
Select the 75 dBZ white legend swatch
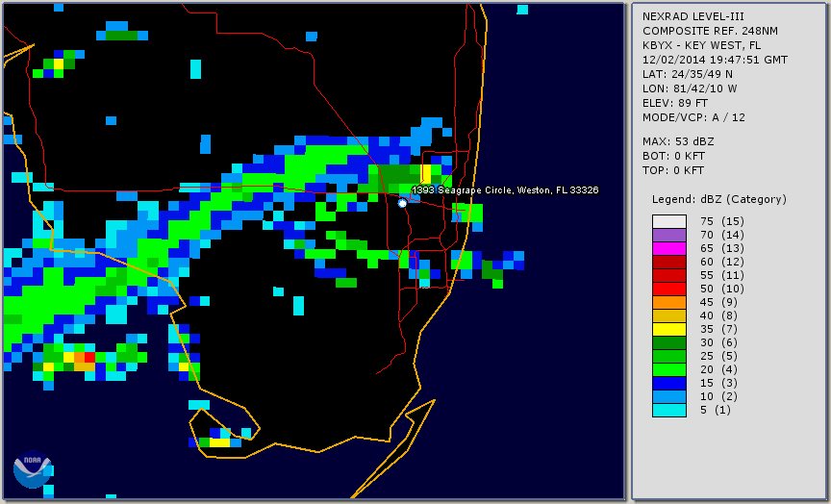pyautogui.click(x=669, y=221)
